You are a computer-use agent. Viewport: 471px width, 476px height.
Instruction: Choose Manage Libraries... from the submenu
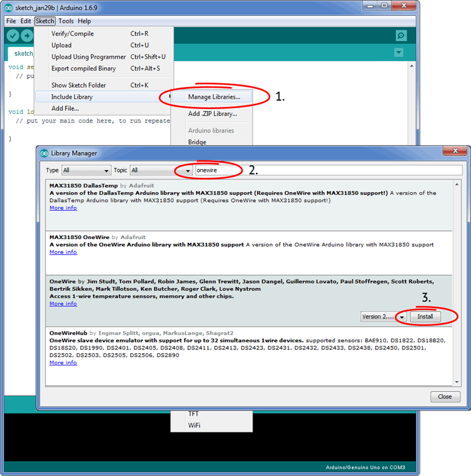click(214, 97)
